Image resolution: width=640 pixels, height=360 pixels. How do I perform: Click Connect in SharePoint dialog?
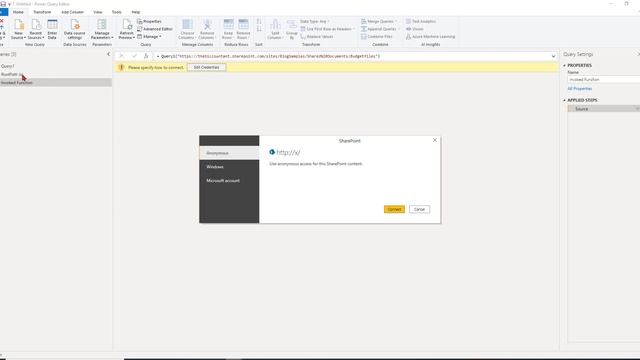pyautogui.click(x=394, y=209)
